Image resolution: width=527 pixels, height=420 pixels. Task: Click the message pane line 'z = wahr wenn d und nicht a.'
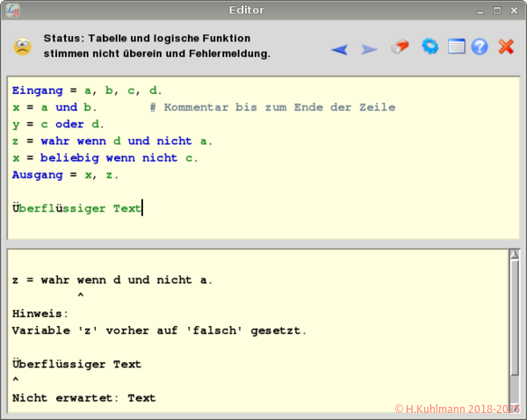112,279
